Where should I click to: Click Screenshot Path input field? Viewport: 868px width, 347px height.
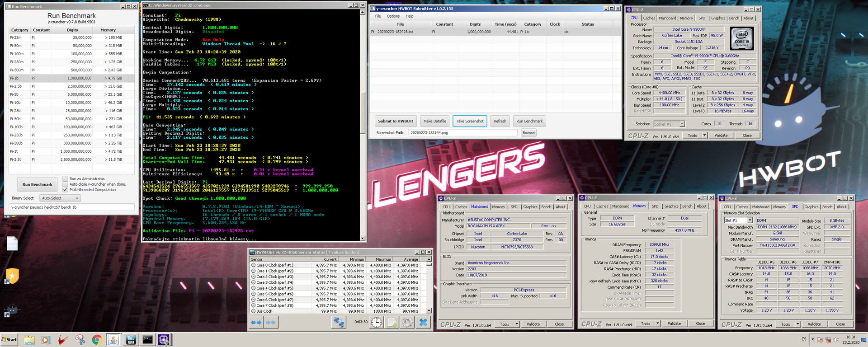coord(462,133)
